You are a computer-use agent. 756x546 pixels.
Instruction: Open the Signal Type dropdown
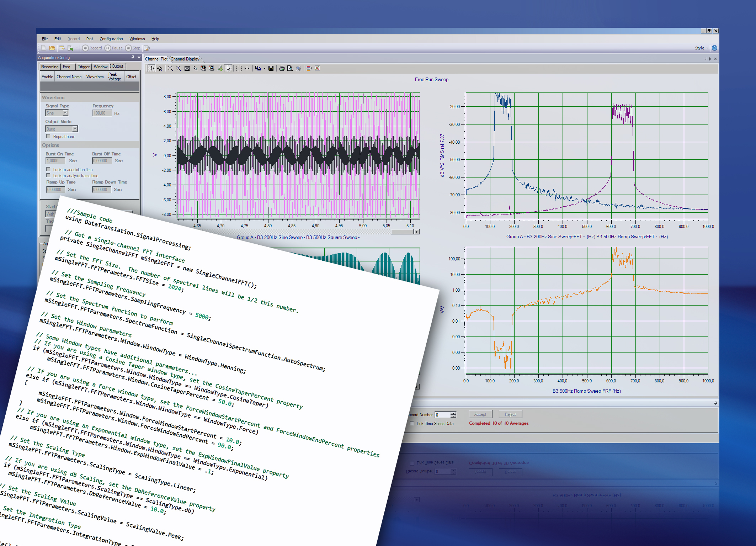click(x=65, y=113)
